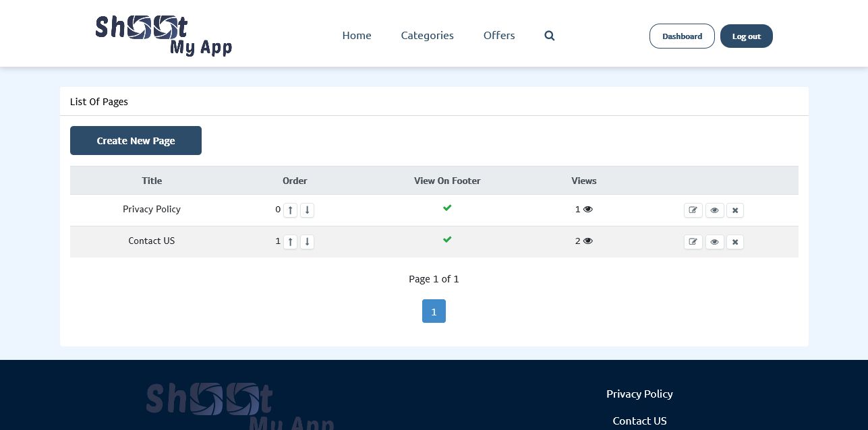Move Privacy Policy page order up
Viewport: 868px width, 430px height.
[290, 210]
